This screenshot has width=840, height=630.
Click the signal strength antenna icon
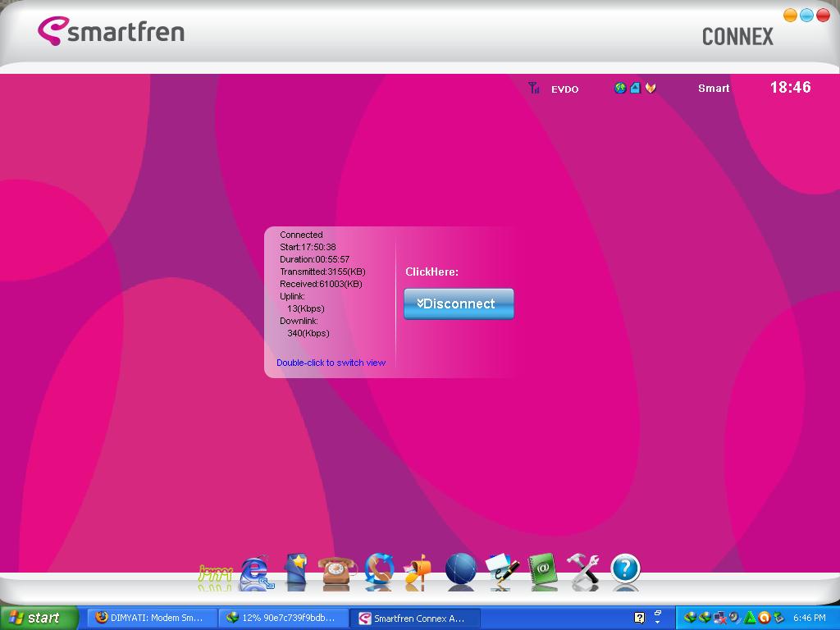[x=533, y=88]
